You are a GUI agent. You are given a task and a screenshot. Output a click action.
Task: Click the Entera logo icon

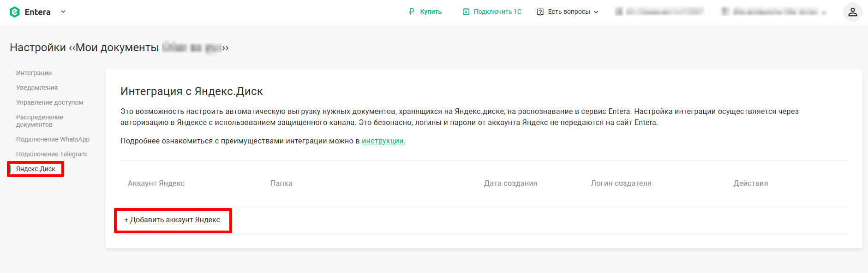(15, 12)
